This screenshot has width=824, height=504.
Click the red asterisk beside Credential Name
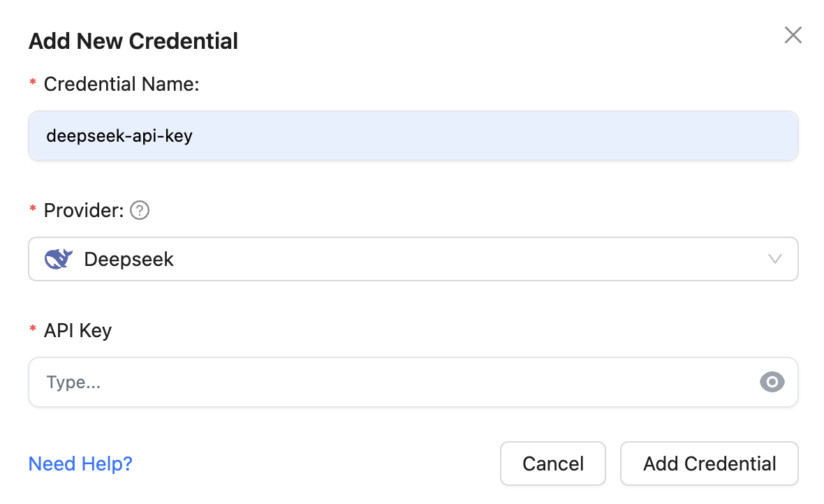coord(32,84)
